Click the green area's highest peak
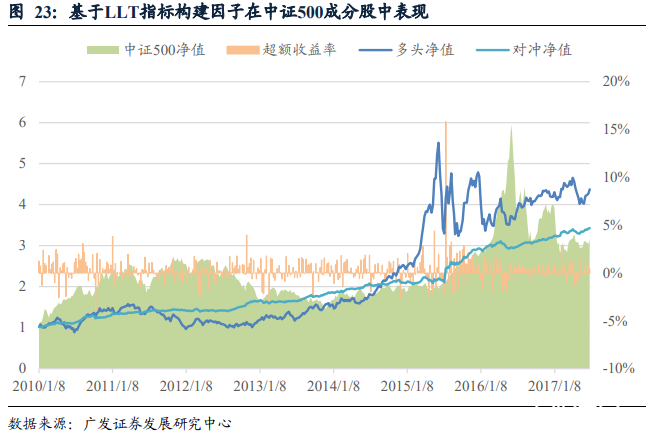 tap(511, 128)
